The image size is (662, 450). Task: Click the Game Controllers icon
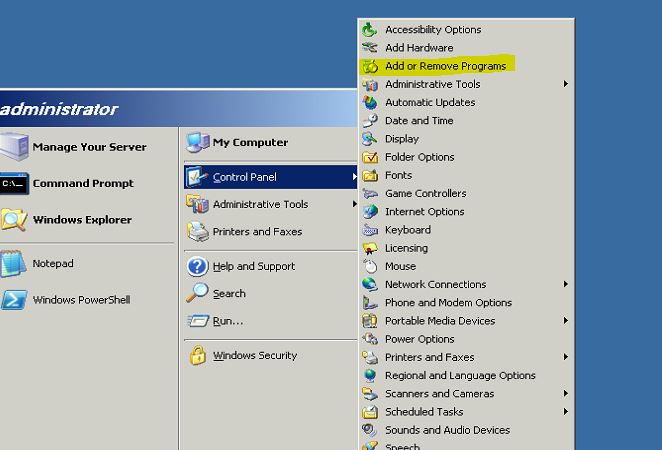[370, 193]
